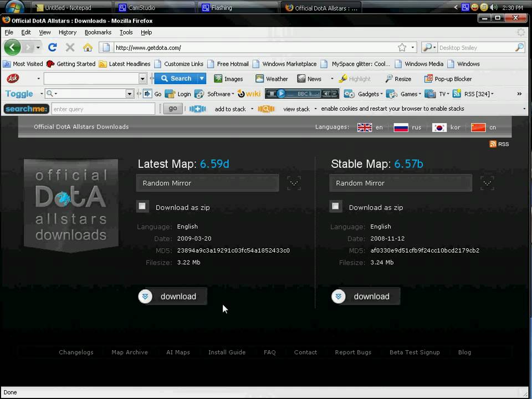Open the Home page icon
The width and height of the screenshot is (532, 399).
tap(88, 47)
